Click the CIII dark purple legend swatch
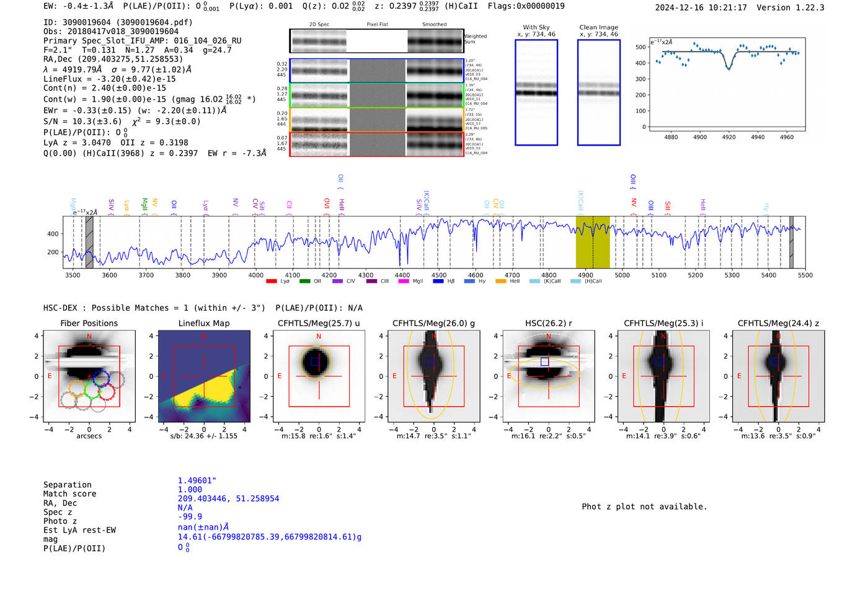Image resolution: width=868 pixels, height=591 pixels. (x=371, y=281)
